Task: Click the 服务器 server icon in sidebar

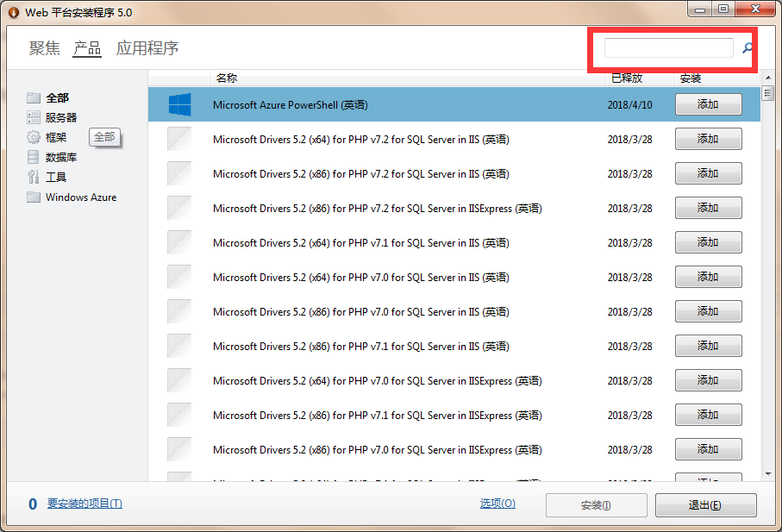Action: point(34,117)
